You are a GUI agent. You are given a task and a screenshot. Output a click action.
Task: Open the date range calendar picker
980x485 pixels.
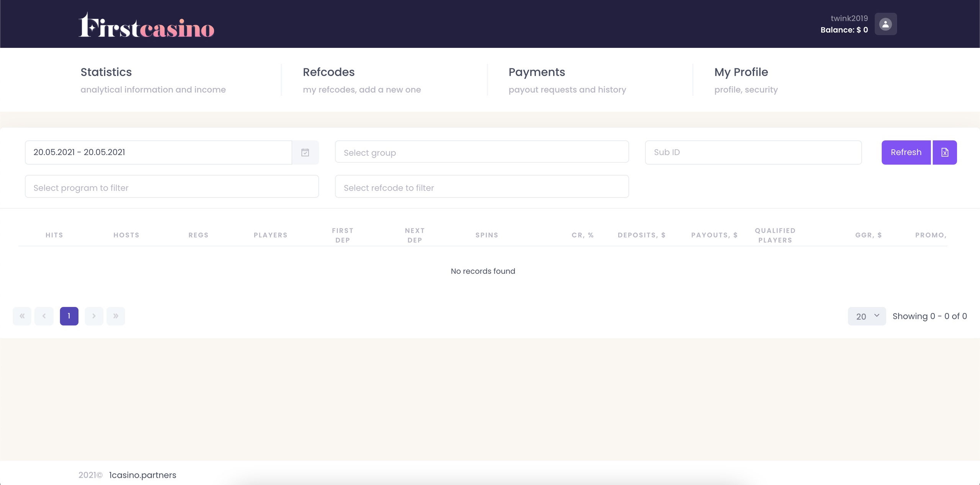point(305,152)
